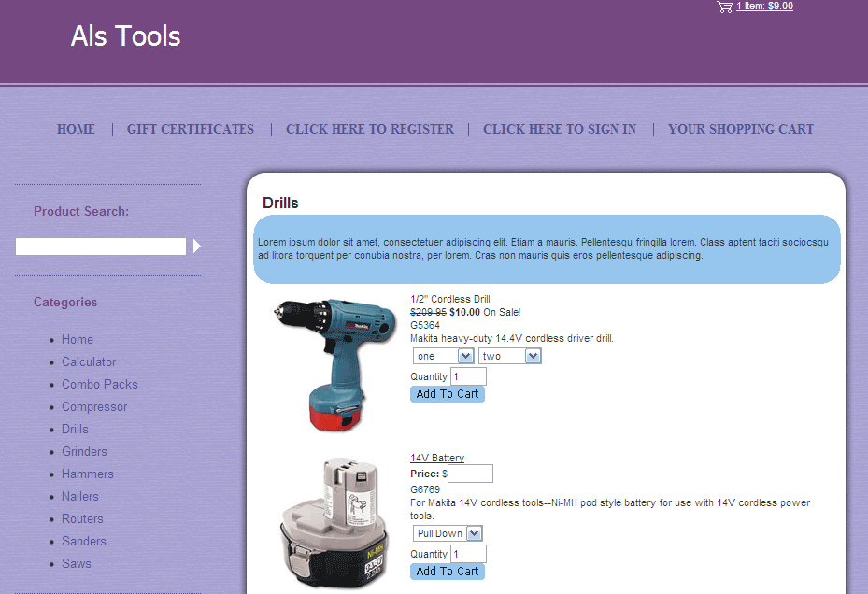
Task: Expand the 'two' option dropdown
Action: click(x=510, y=356)
